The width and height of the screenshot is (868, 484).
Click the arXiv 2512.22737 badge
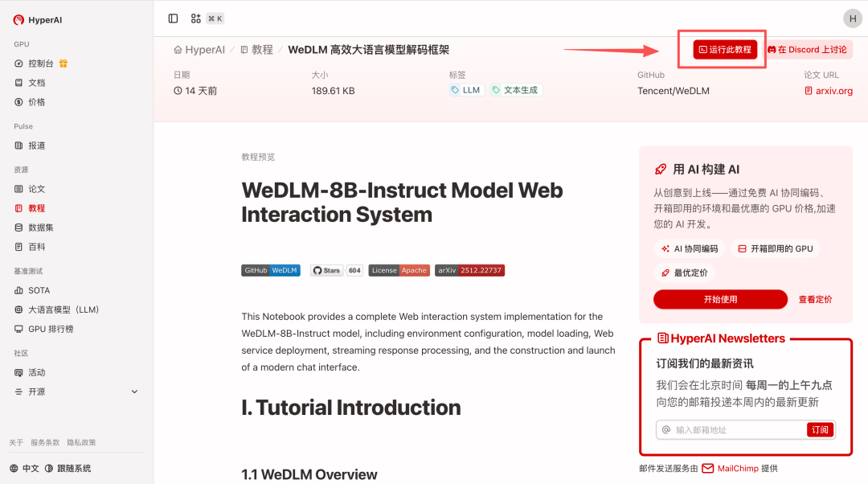click(x=469, y=270)
